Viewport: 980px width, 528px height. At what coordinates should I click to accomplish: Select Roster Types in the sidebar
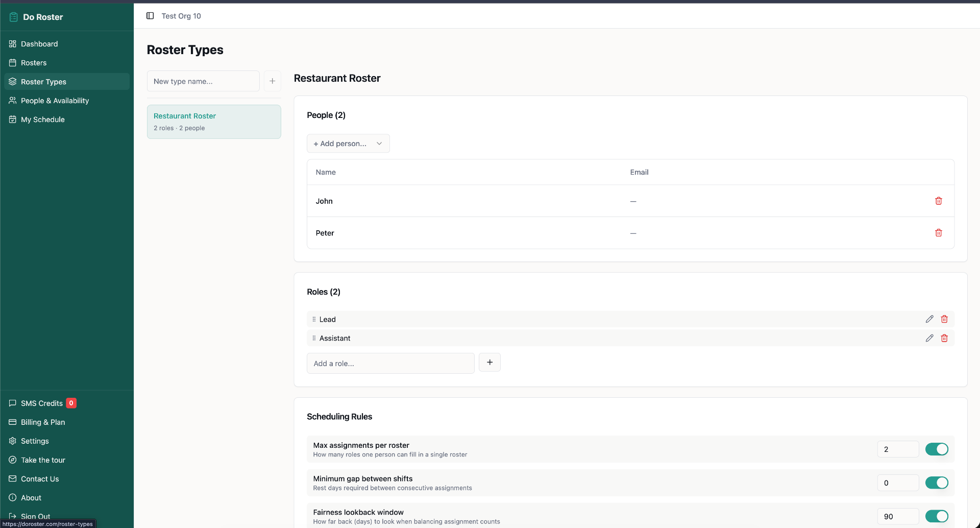[x=67, y=82]
